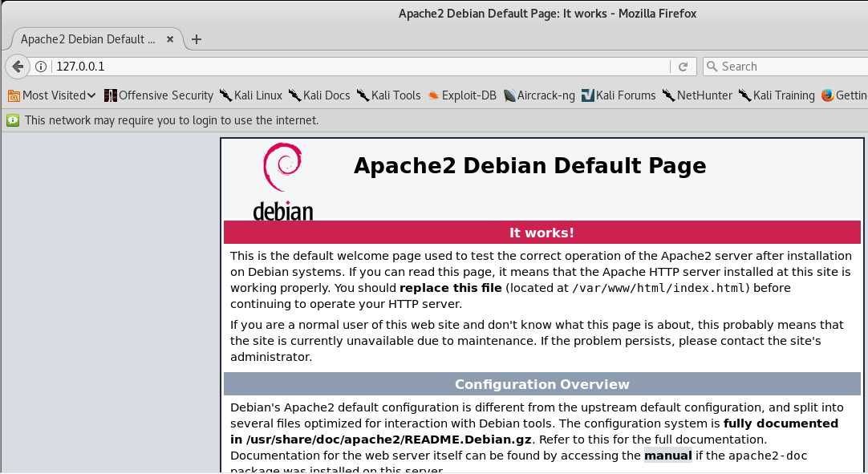Open the manual link in Configuration Overview
Image resolution: width=868 pixels, height=474 pixels.
click(x=667, y=456)
